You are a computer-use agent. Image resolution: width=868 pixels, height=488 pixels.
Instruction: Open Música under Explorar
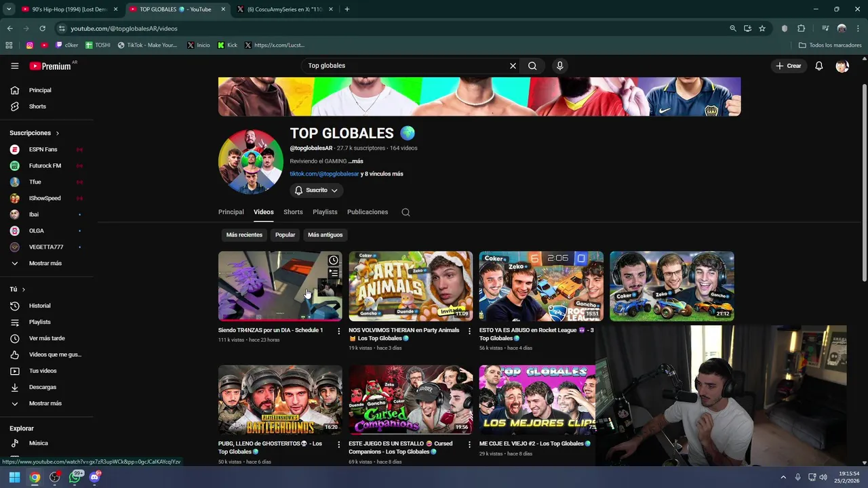(47, 443)
